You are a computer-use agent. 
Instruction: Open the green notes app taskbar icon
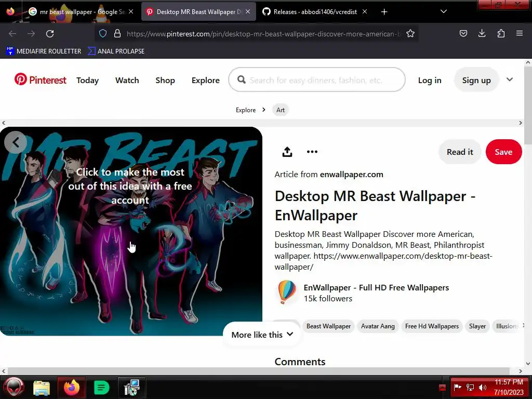tap(101, 388)
